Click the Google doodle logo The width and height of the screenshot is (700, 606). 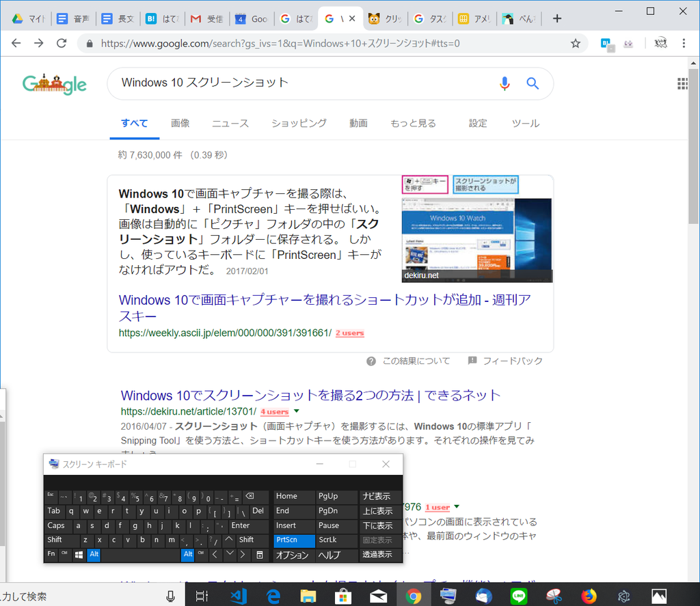click(x=55, y=84)
